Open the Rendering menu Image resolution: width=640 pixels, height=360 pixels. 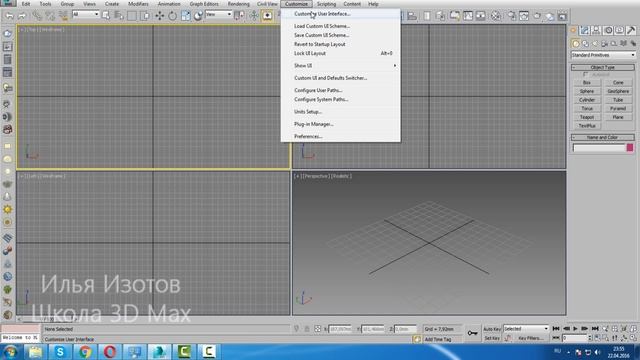pyautogui.click(x=238, y=4)
